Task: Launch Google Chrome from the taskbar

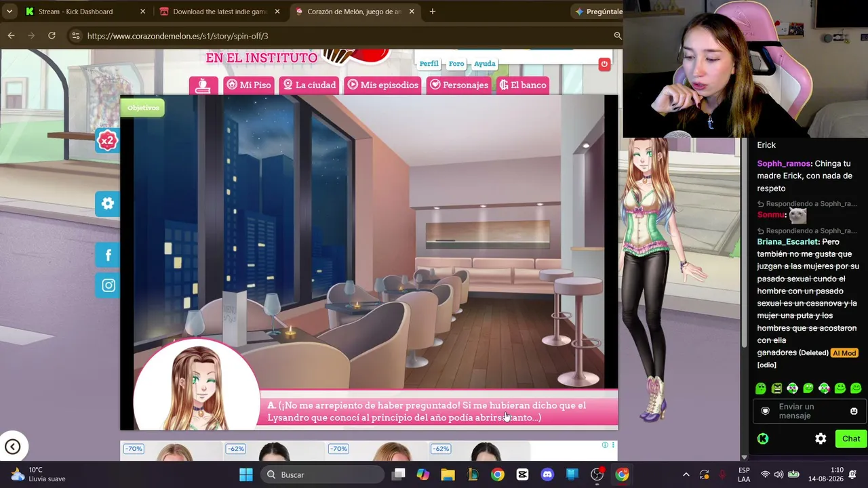Action: tap(498, 474)
